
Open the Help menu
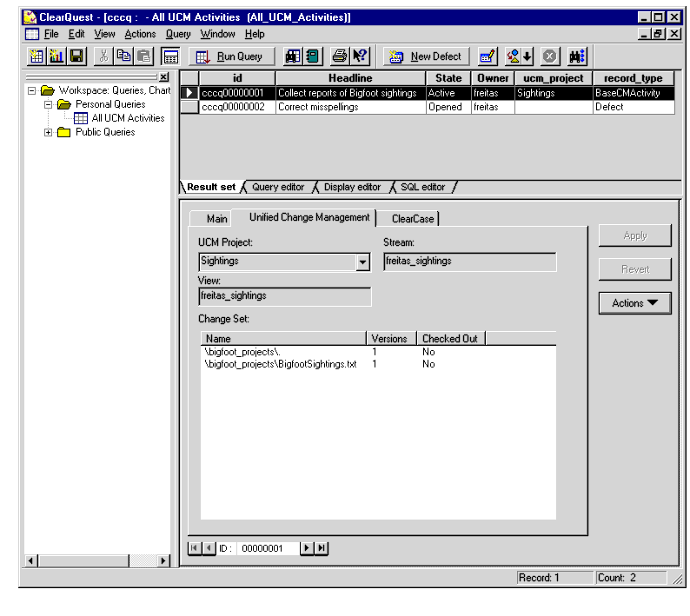[255, 34]
